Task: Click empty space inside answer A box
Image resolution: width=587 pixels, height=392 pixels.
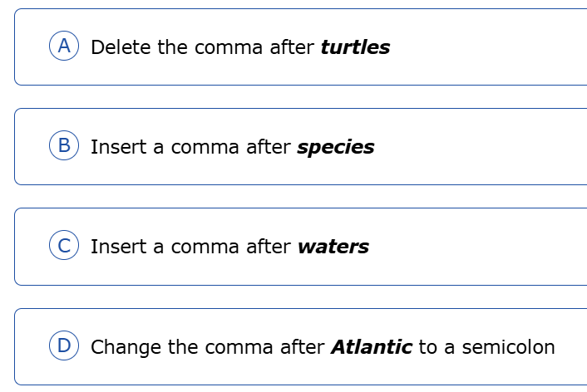Action: [491, 47]
